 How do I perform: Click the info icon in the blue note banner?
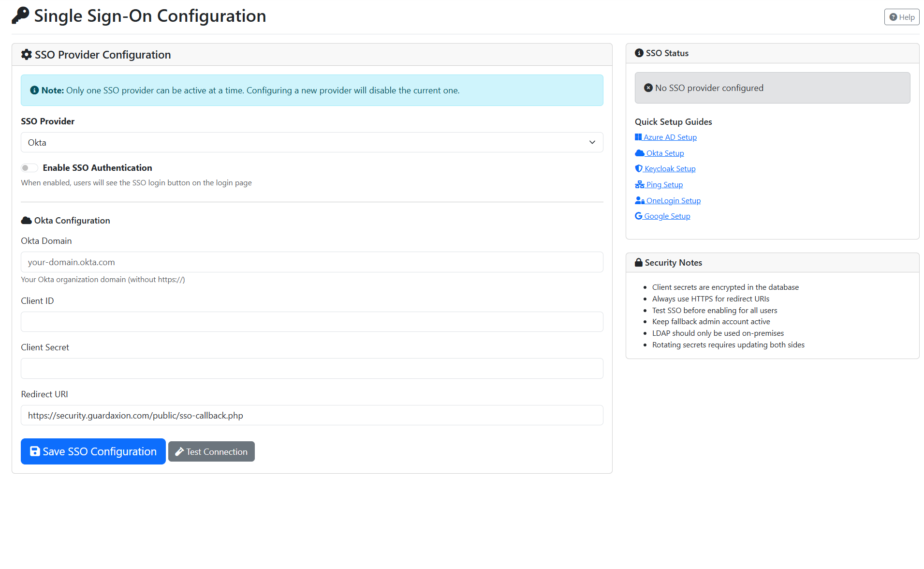point(34,90)
